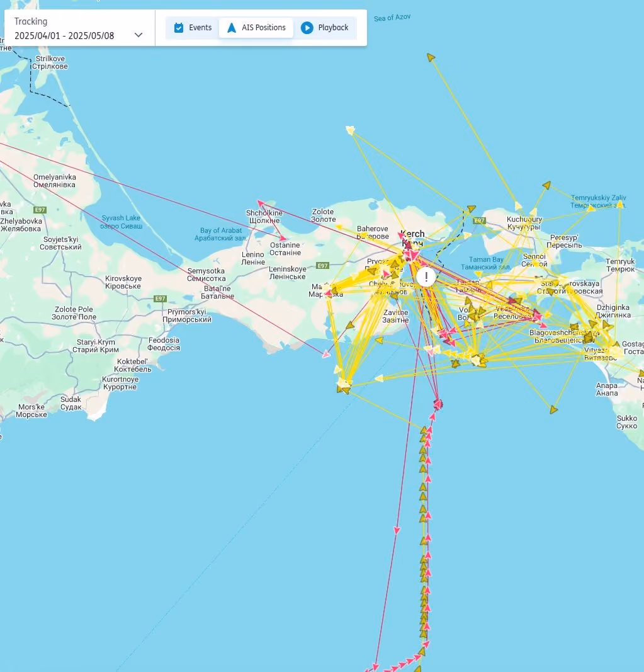The width and height of the screenshot is (644, 672).
Task: Click the Kerch city label
Action: coord(412,238)
